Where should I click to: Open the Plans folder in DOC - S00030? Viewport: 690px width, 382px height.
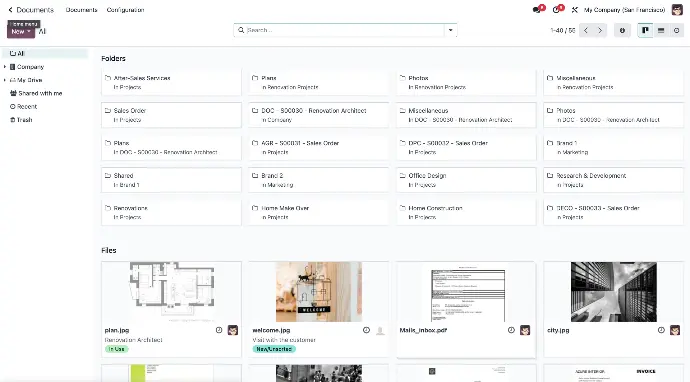coord(171,147)
